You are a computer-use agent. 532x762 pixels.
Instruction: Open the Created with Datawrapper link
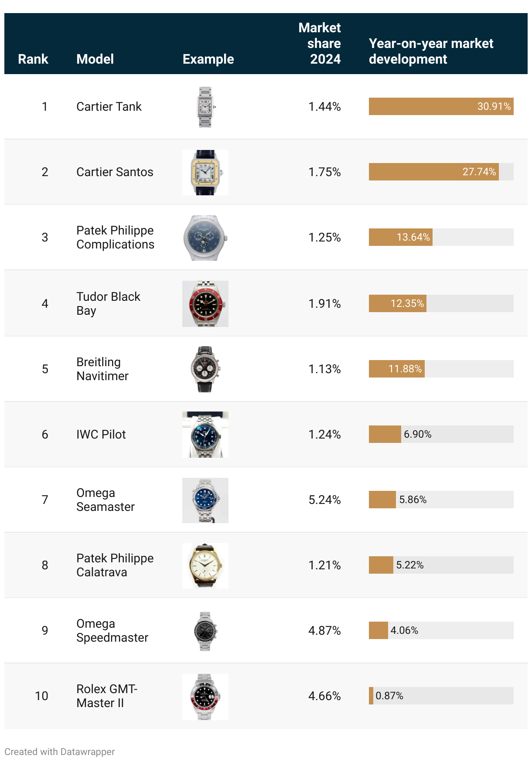(60, 752)
